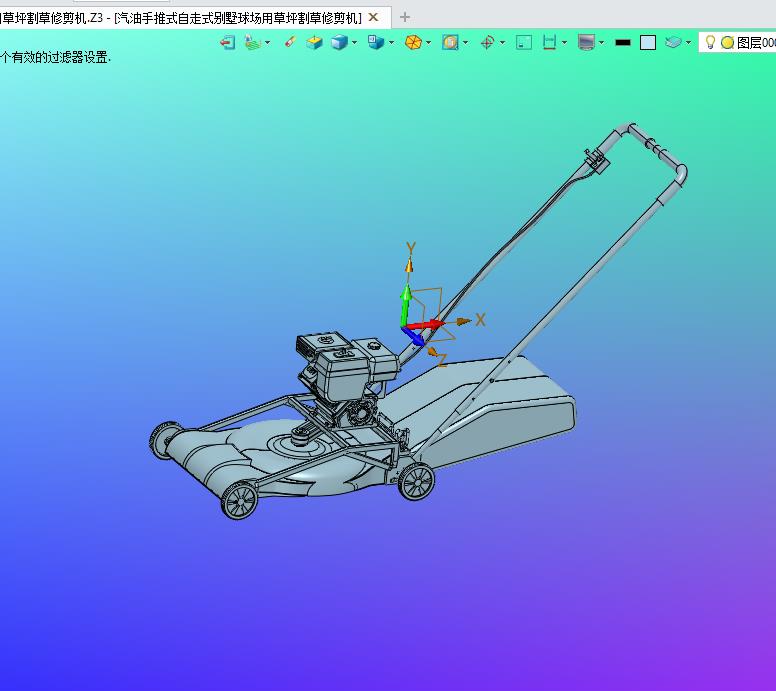Click the dimension measure bracket icon
This screenshot has height=691, width=776.
point(549,43)
